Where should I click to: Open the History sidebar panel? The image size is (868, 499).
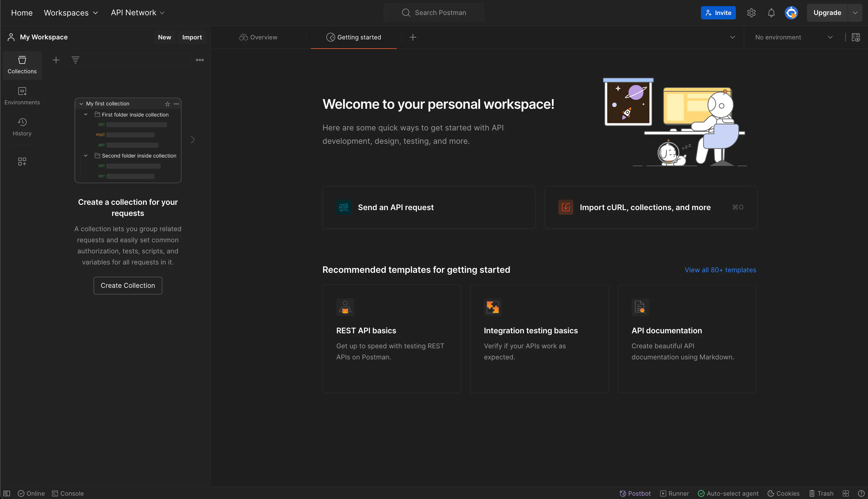pos(22,127)
